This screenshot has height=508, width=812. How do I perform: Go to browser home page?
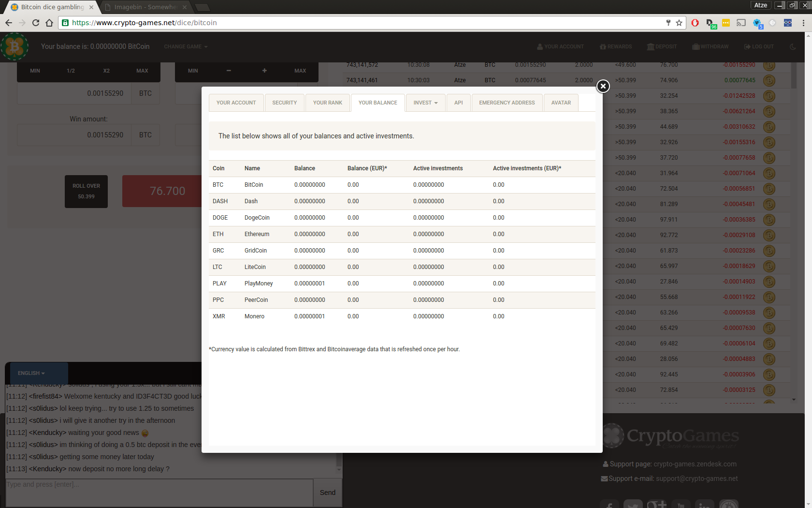tap(49, 23)
